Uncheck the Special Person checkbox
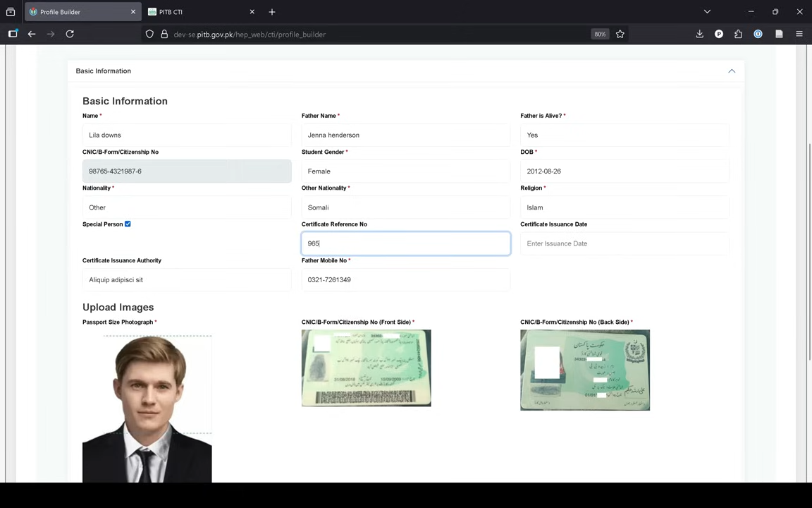This screenshot has height=508, width=812. pyautogui.click(x=128, y=224)
